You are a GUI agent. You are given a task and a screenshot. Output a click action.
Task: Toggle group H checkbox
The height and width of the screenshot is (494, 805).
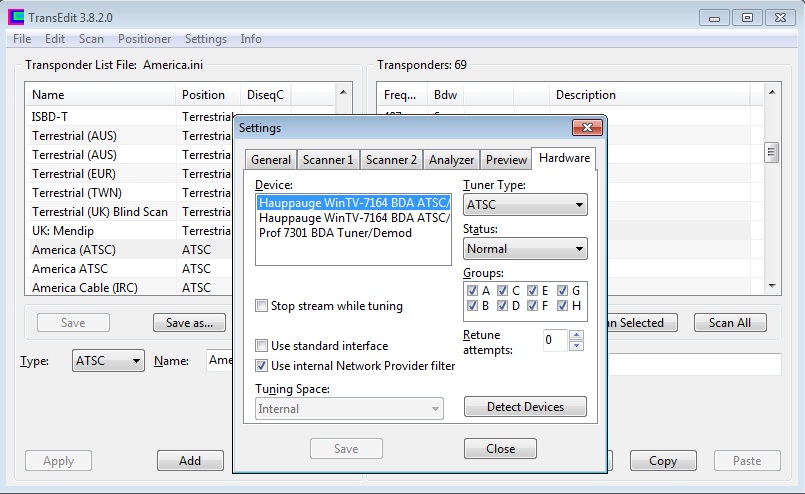[562, 306]
